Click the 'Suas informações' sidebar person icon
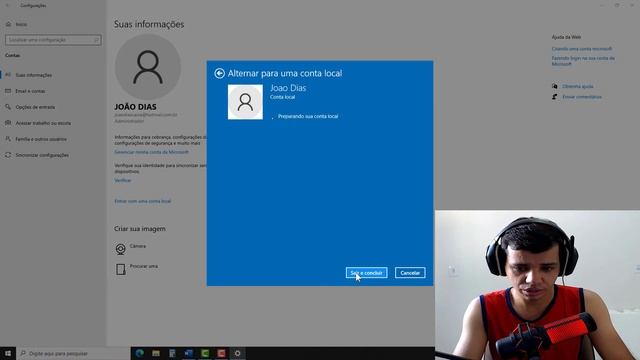The height and width of the screenshot is (360, 640). (x=8, y=75)
